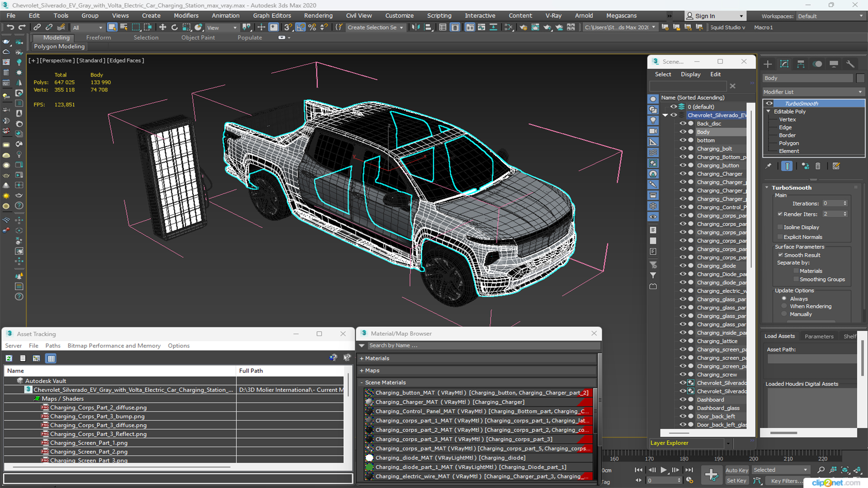The height and width of the screenshot is (488, 868).
Task: Open the V-Ray menu
Action: tap(553, 16)
